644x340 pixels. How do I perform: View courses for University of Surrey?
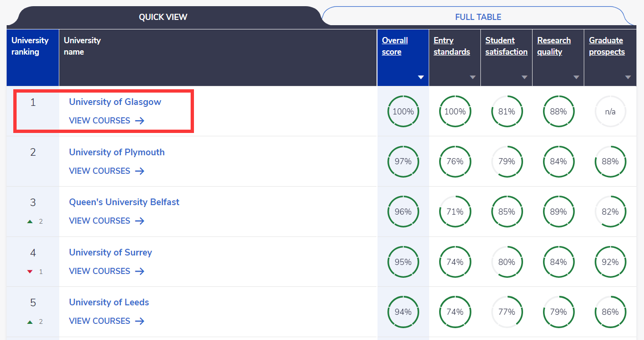tap(107, 271)
